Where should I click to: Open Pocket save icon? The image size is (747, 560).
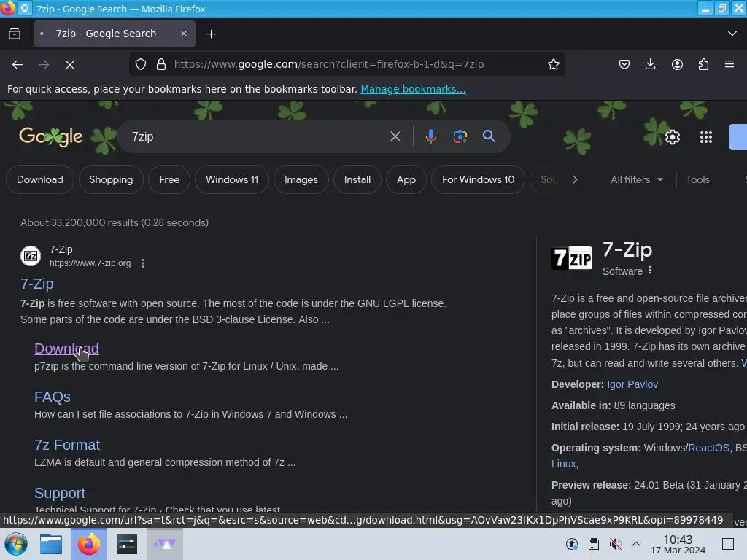[624, 64]
